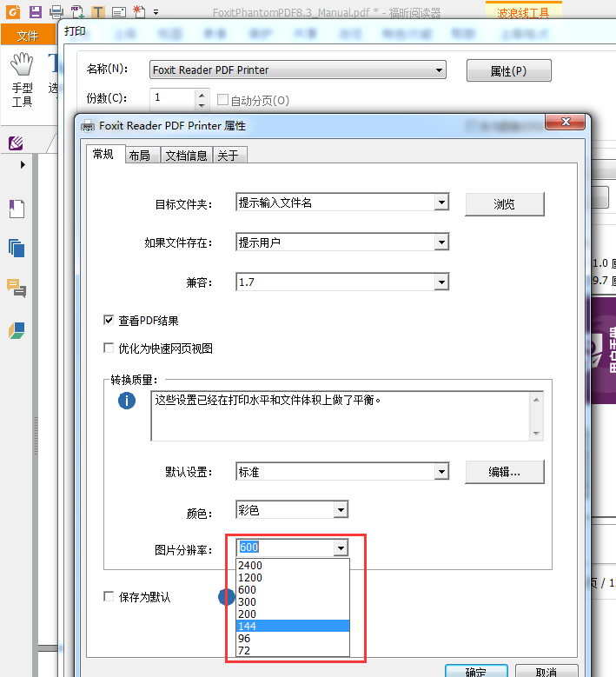The width and height of the screenshot is (616, 677).
Task: Select the 常规 tab
Action: (103, 154)
